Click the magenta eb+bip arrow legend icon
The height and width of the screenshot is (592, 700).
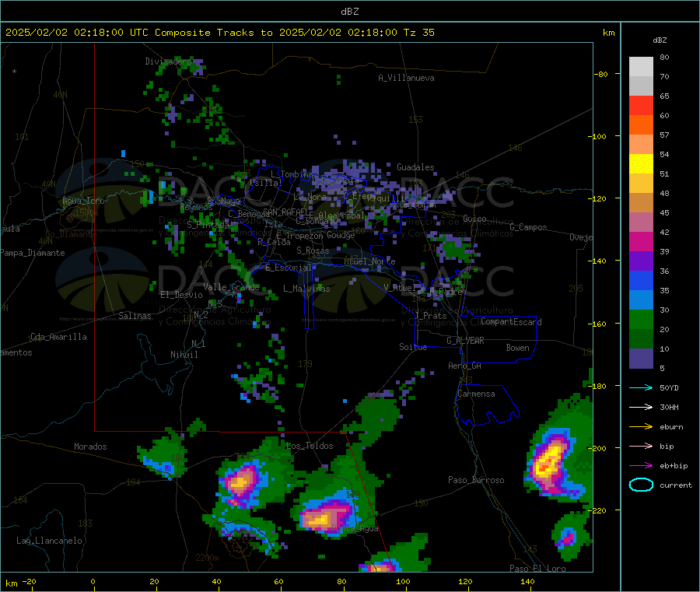[x=641, y=466]
